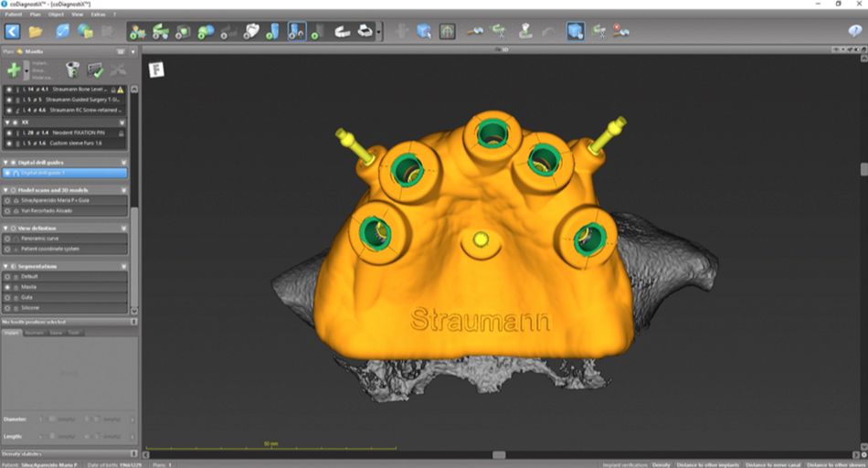Click the blue back arrow button
This screenshot has width=868, height=468.
coord(12,31)
